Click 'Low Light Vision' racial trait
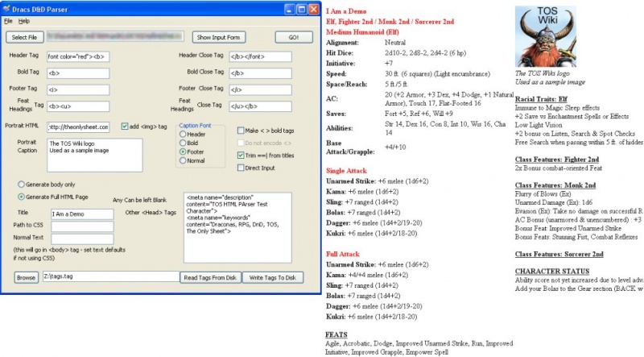 539,125
